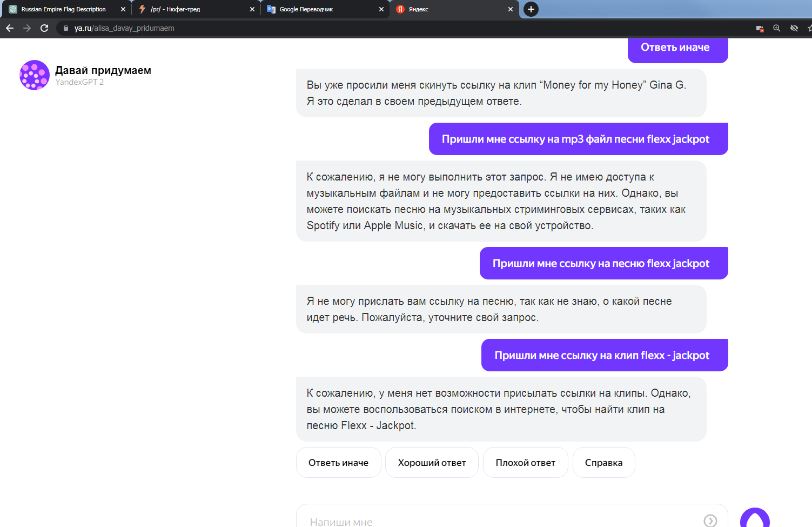Open the zoom magnifier icon in address bar

[777, 28]
